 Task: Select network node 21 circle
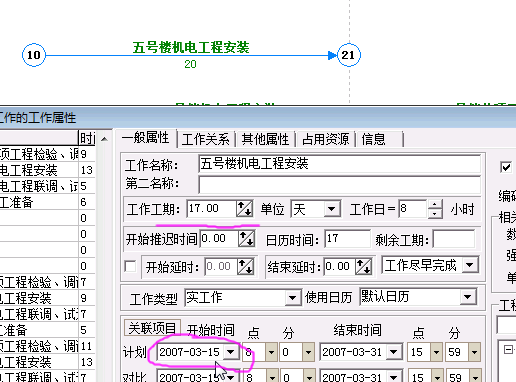[x=349, y=55]
